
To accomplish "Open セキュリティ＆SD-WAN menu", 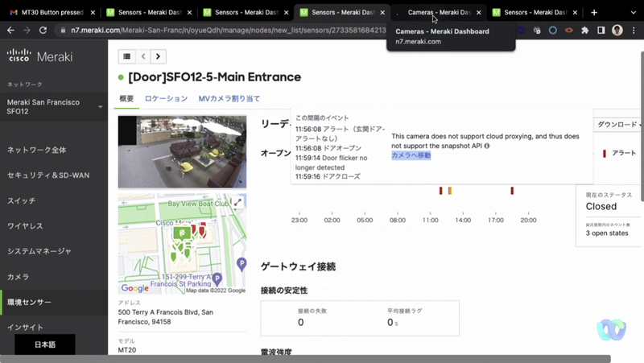I will 48,175.
